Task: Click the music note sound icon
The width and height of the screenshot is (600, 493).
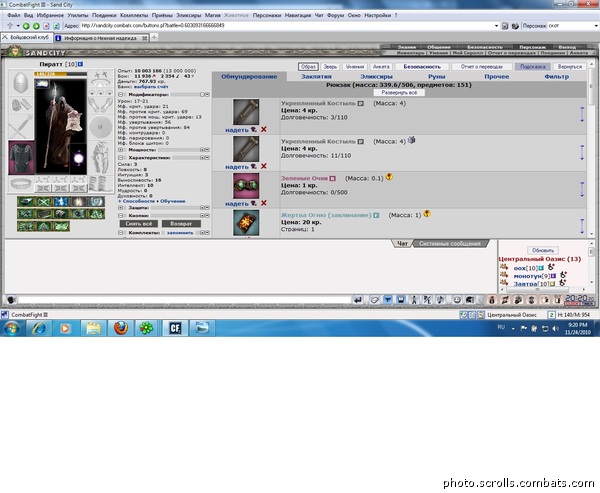Action: (x=440, y=300)
